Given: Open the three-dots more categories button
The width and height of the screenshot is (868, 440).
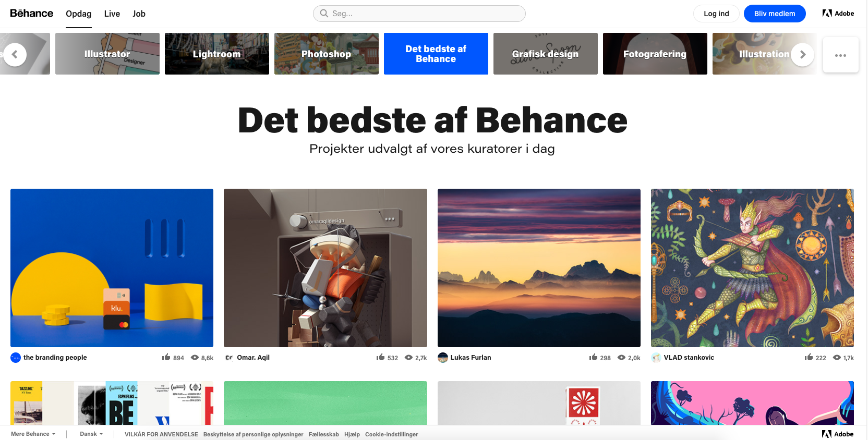Looking at the screenshot, I should (x=840, y=55).
